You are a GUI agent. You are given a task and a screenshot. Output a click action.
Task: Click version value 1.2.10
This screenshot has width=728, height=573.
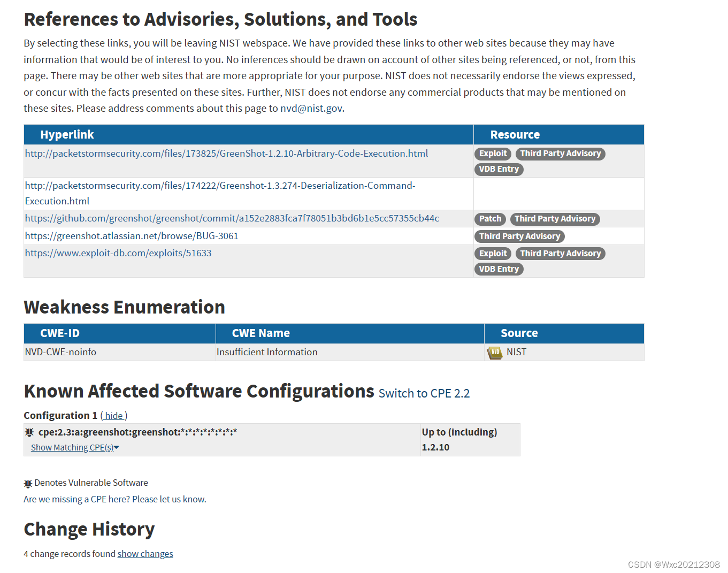point(435,447)
